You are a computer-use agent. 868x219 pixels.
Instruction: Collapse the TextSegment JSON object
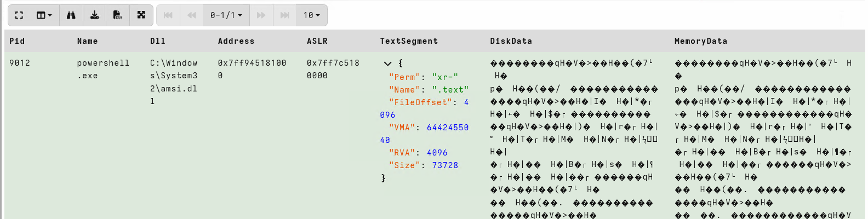click(388, 64)
